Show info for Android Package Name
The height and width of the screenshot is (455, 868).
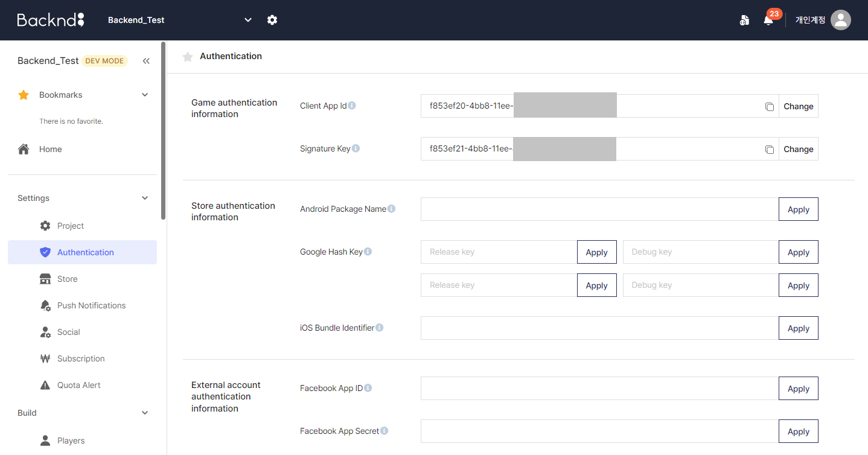click(391, 209)
